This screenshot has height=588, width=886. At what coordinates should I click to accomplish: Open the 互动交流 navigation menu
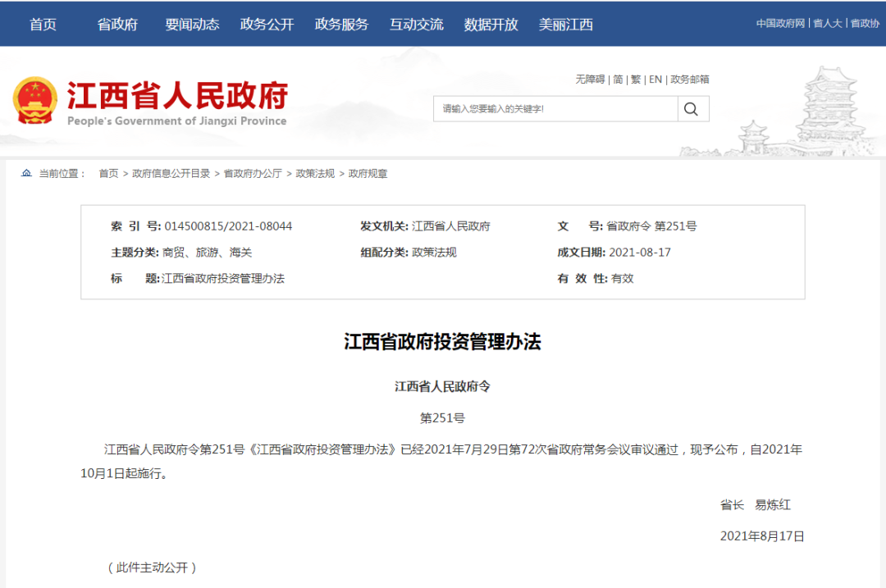[416, 24]
